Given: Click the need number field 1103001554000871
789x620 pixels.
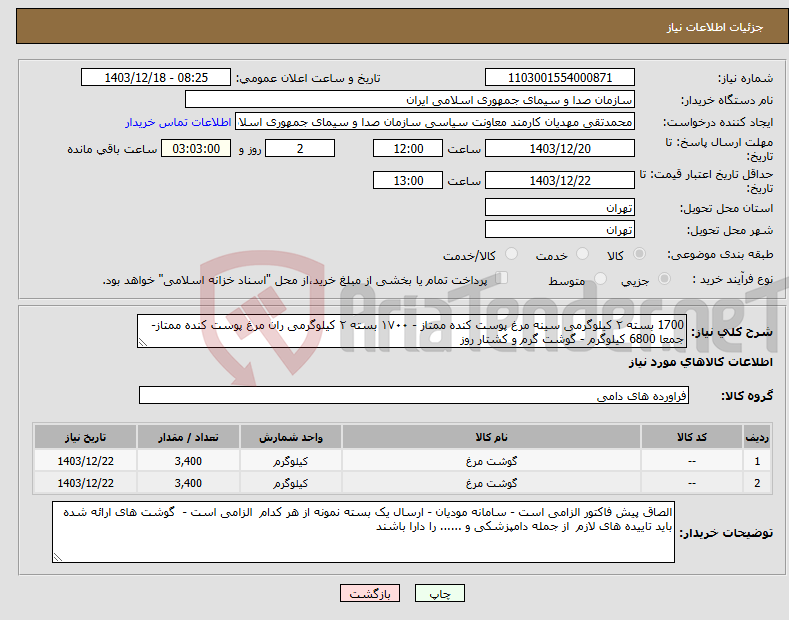Looking at the screenshot, I should (560, 78).
